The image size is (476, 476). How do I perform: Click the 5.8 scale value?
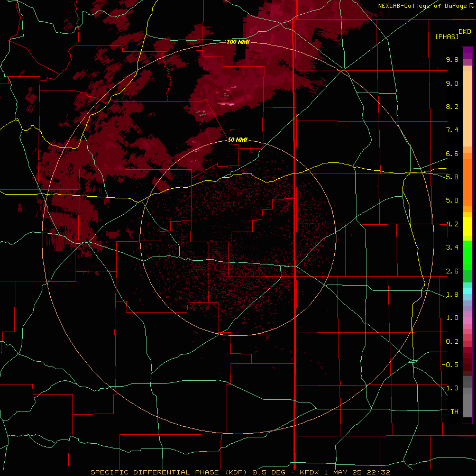tap(452, 177)
